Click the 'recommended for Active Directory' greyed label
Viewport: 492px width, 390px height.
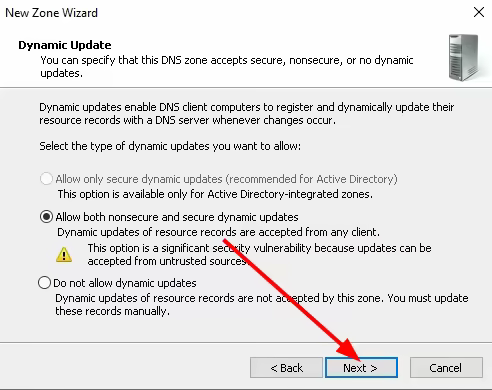coord(311,179)
